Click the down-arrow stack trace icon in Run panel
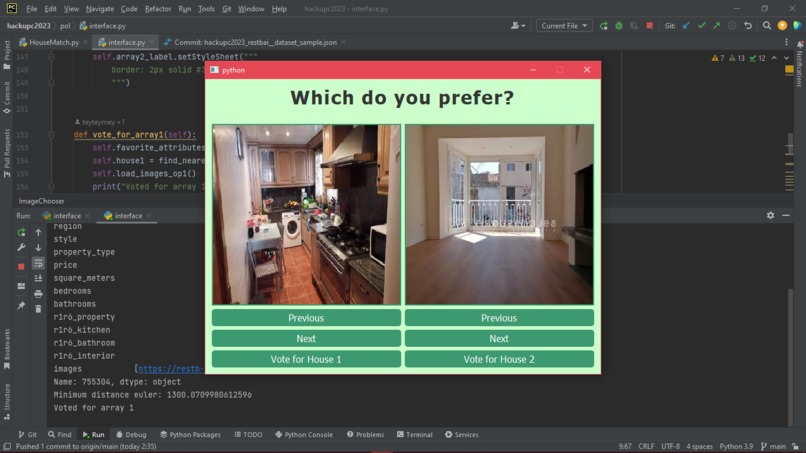The height and width of the screenshot is (453, 806). [x=38, y=248]
